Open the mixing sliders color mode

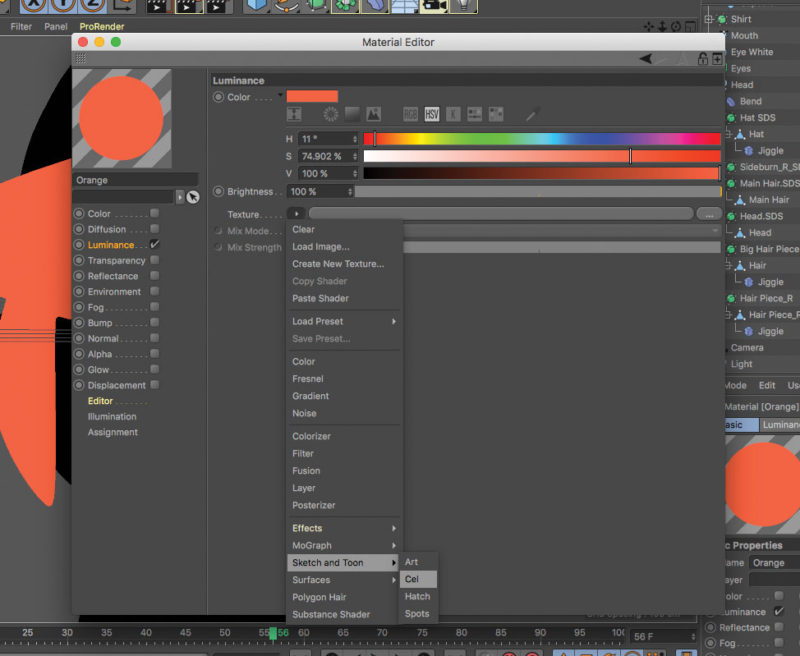coord(474,115)
